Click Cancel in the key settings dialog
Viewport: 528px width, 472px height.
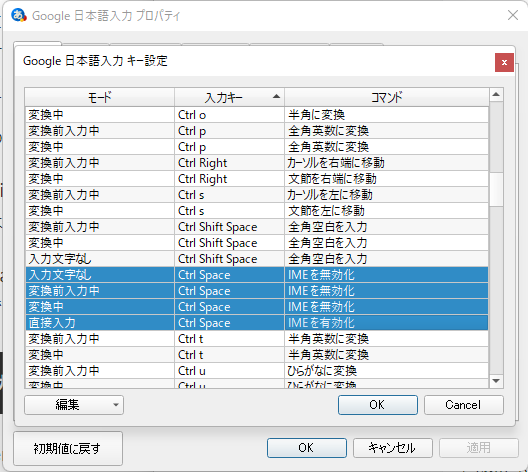point(464,405)
